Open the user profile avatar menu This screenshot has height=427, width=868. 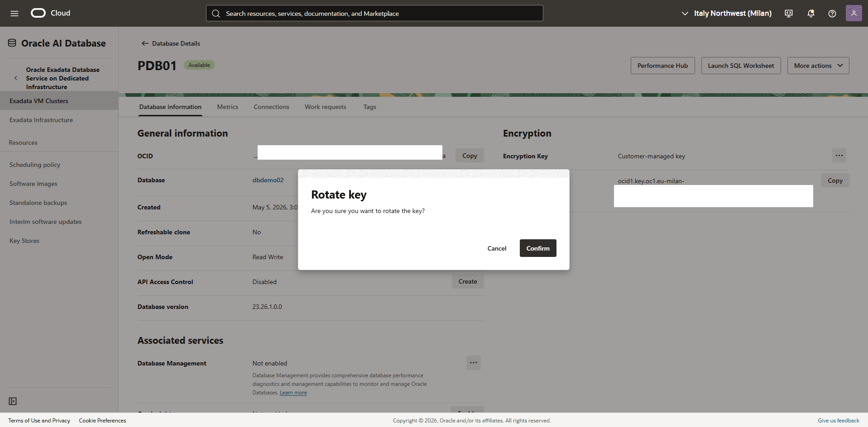(x=854, y=13)
